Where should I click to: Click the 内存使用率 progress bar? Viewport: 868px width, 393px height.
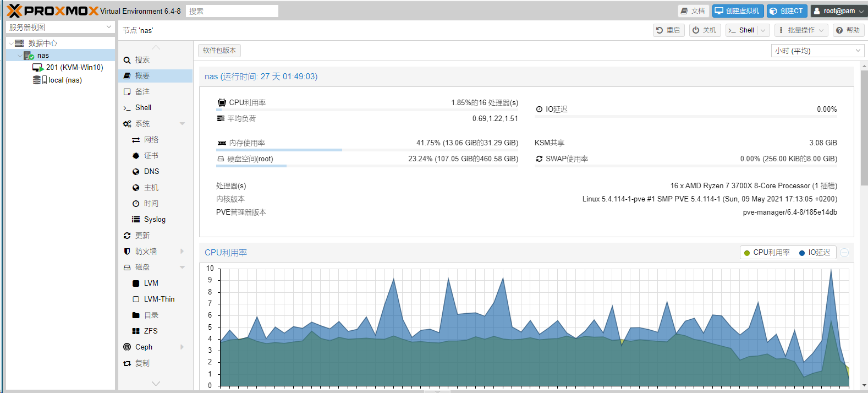tap(367, 150)
